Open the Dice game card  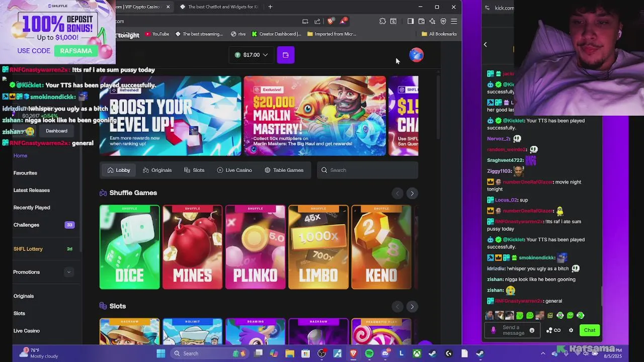[x=129, y=247]
